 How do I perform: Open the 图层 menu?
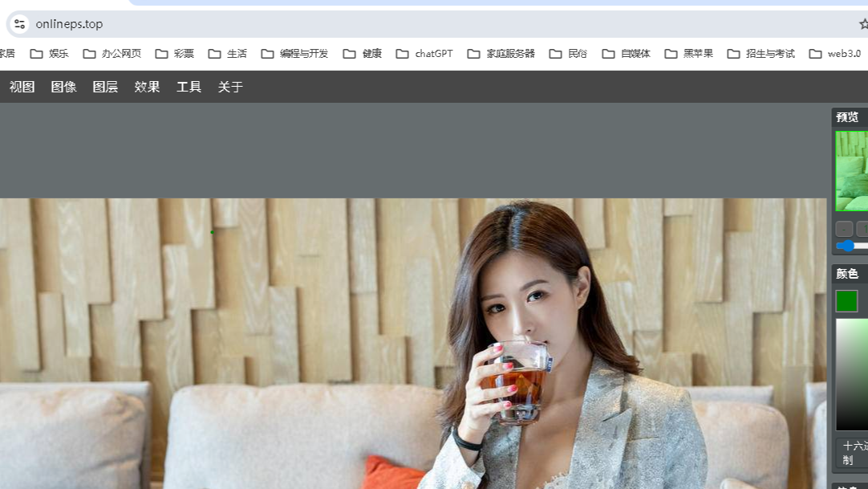click(105, 87)
